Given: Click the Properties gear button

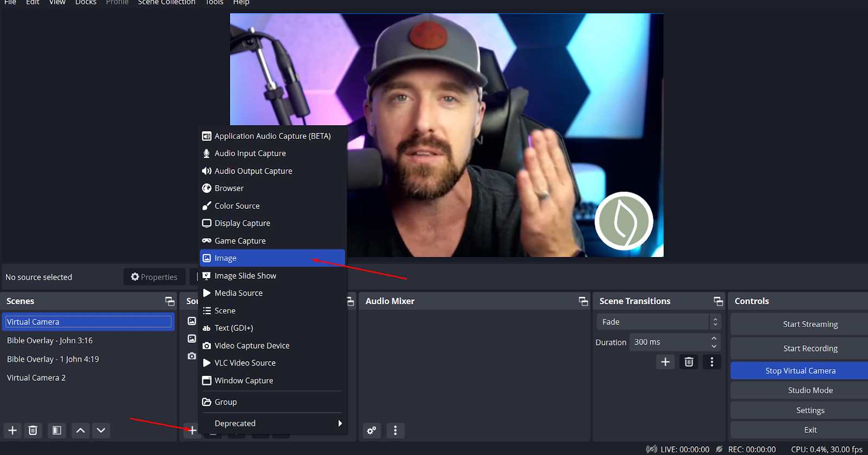Looking at the screenshot, I should [x=155, y=277].
